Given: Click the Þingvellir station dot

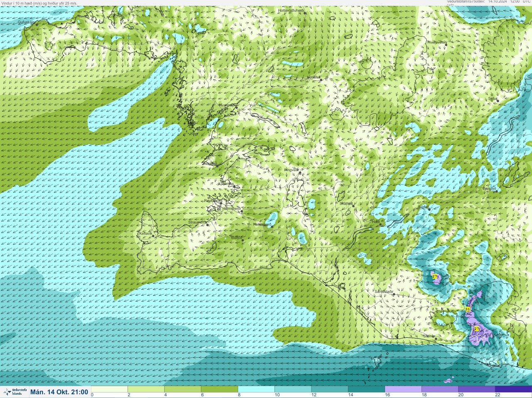Looking at the screenshot, I should [x=299, y=173].
